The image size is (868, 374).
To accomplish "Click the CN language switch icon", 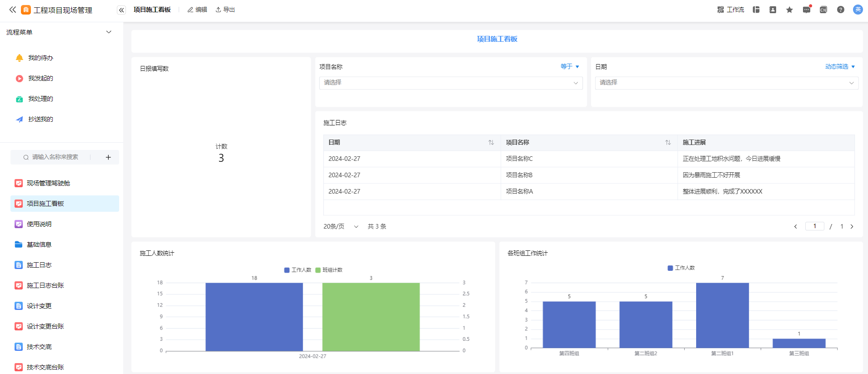I will [823, 10].
